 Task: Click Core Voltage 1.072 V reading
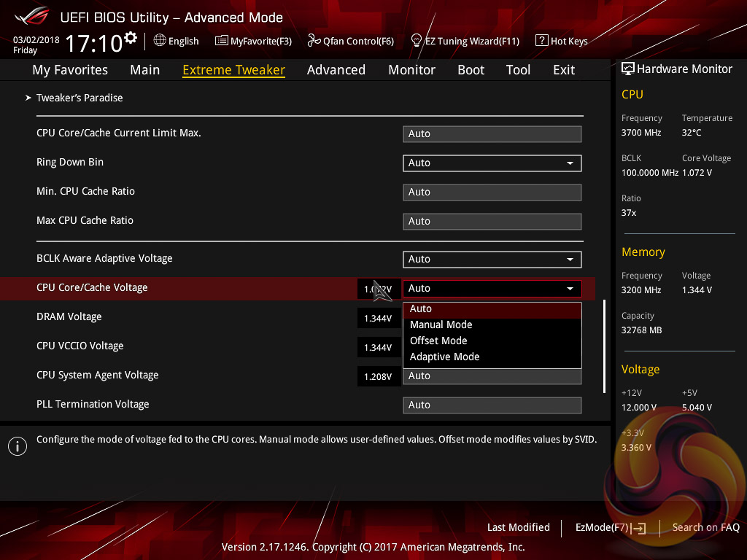697,173
